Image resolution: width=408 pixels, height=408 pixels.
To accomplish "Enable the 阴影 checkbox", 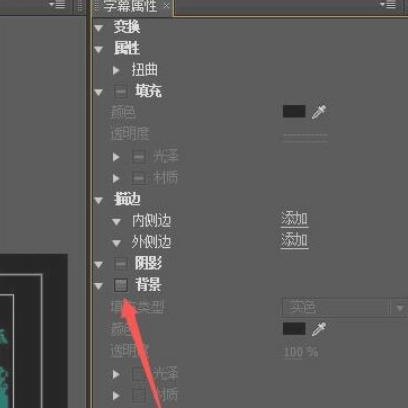I will click(121, 264).
